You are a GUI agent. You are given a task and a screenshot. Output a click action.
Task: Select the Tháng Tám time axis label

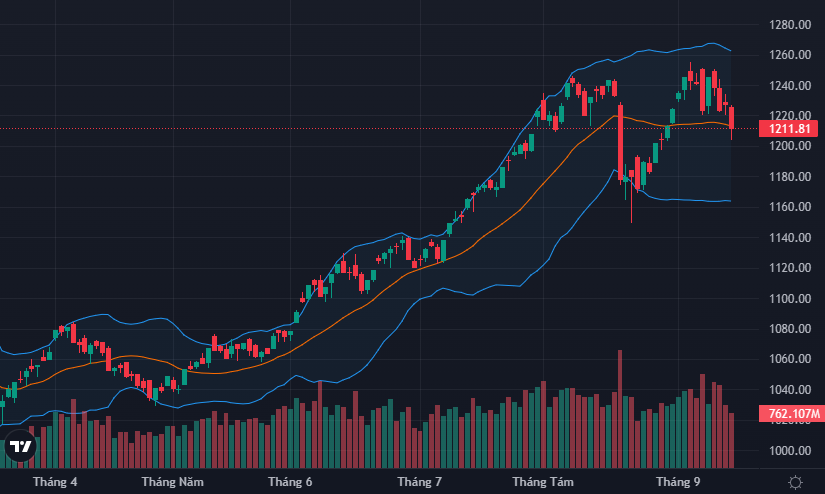(x=543, y=482)
